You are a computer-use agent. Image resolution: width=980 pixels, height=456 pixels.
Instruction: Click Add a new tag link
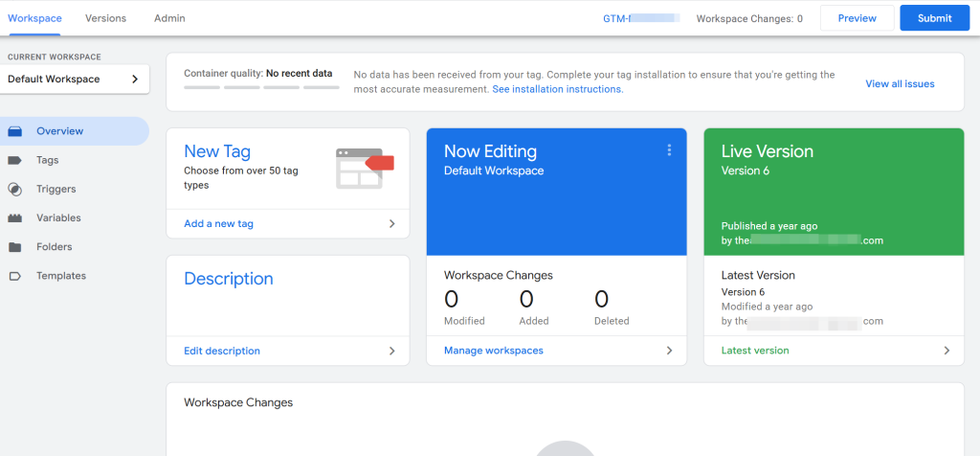click(x=219, y=224)
